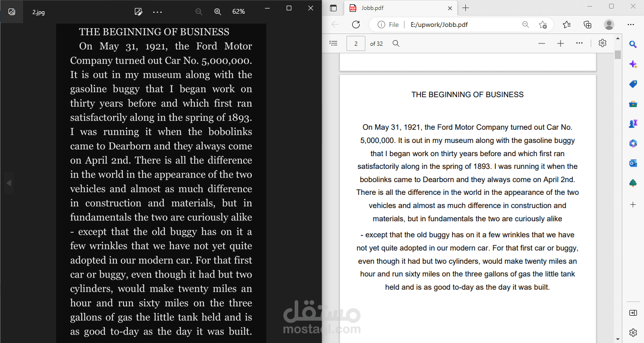Open Edge Settings and more menu

coord(631,25)
